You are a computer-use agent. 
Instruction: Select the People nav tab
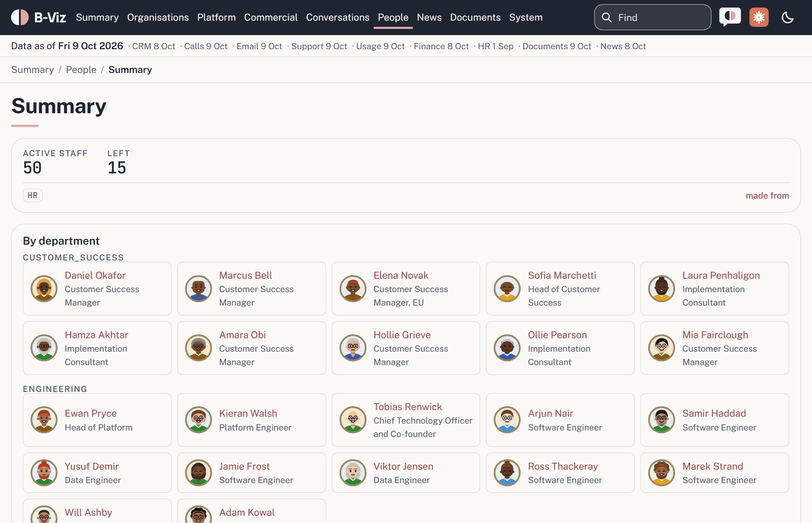coord(393,17)
